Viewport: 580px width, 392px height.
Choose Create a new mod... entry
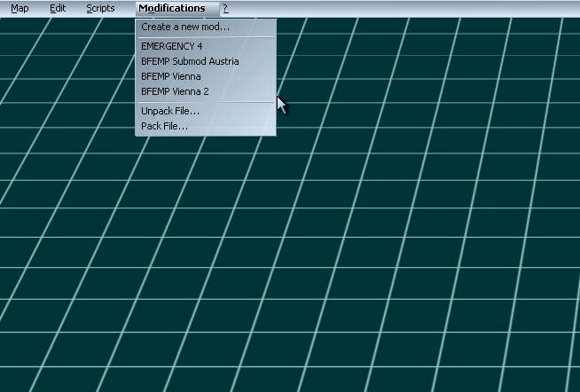[x=185, y=27]
